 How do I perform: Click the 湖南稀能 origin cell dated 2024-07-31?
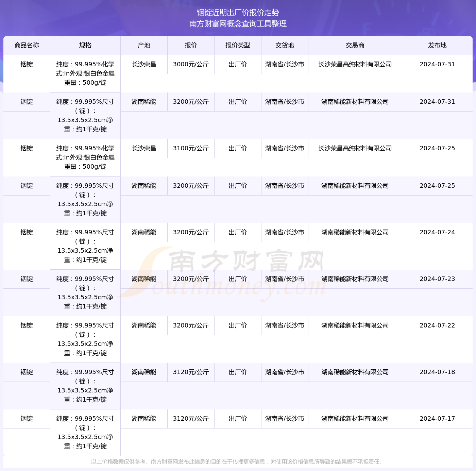[144, 102]
